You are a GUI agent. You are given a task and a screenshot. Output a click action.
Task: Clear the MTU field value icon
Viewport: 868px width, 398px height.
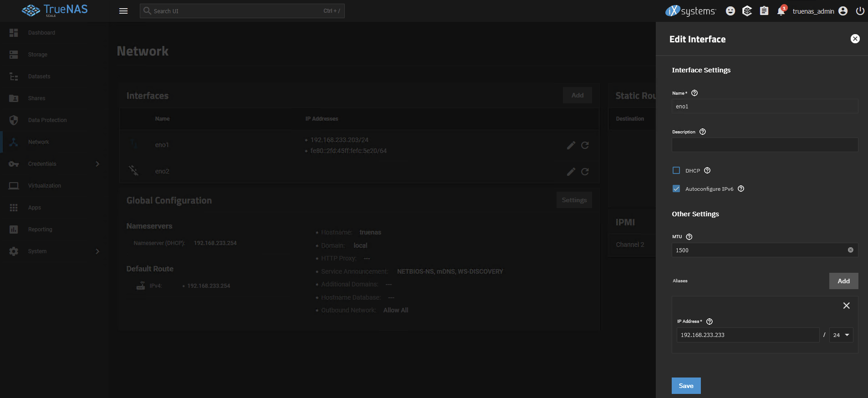(850, 250)
